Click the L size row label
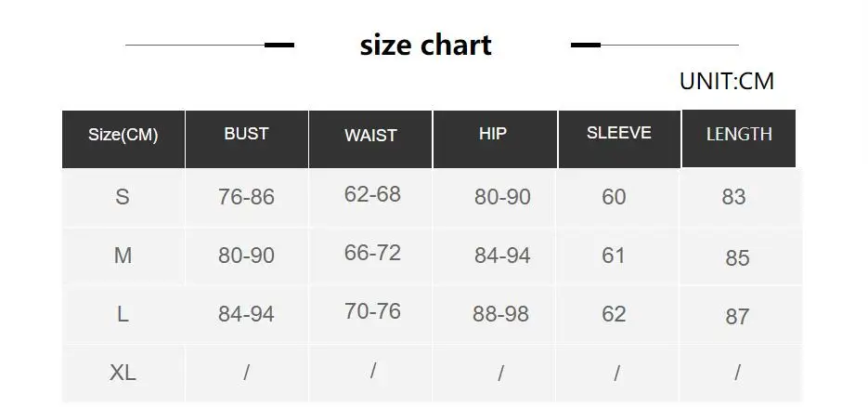 (123, 314)
